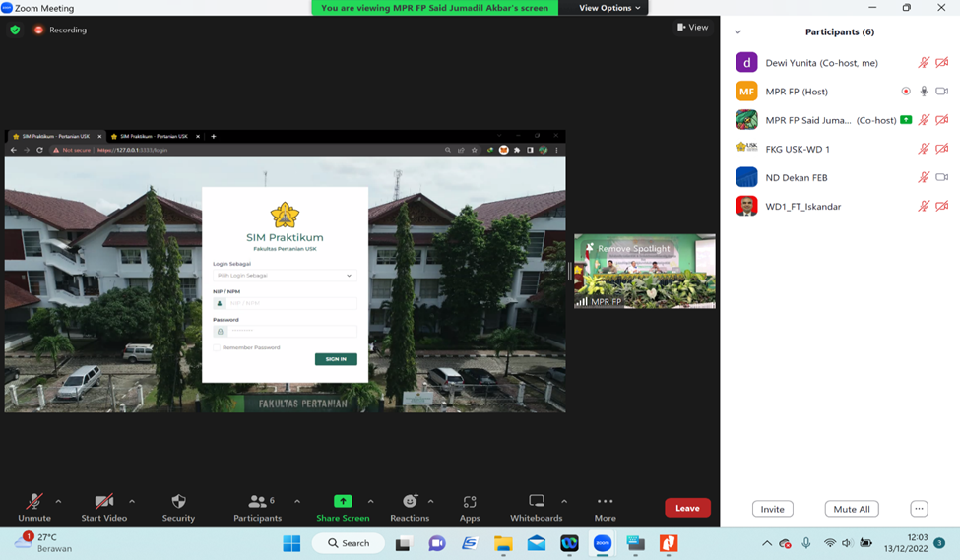Select participant Dewi Yunita (Co-host, me)
This screenshot has width=960, height=560.
(841, 62)
